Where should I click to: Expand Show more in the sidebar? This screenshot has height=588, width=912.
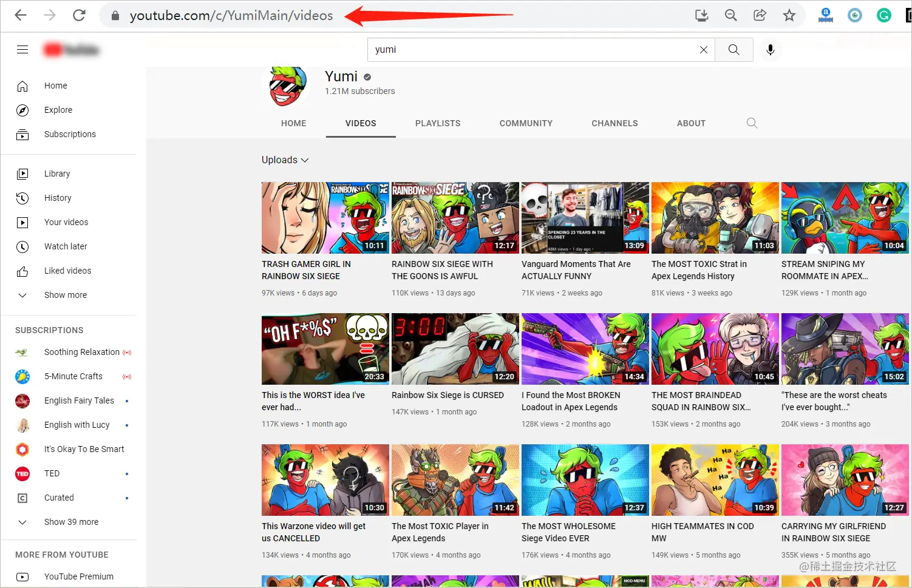point(22,295)
